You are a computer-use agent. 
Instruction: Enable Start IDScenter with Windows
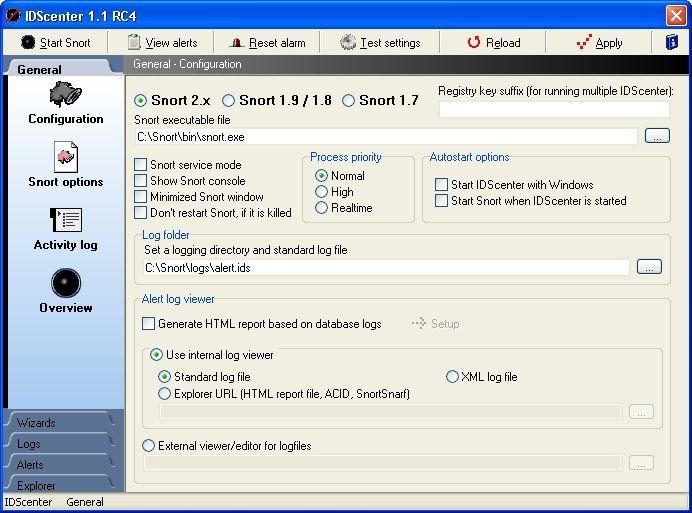pyautogui.click(x=441, y=185)
